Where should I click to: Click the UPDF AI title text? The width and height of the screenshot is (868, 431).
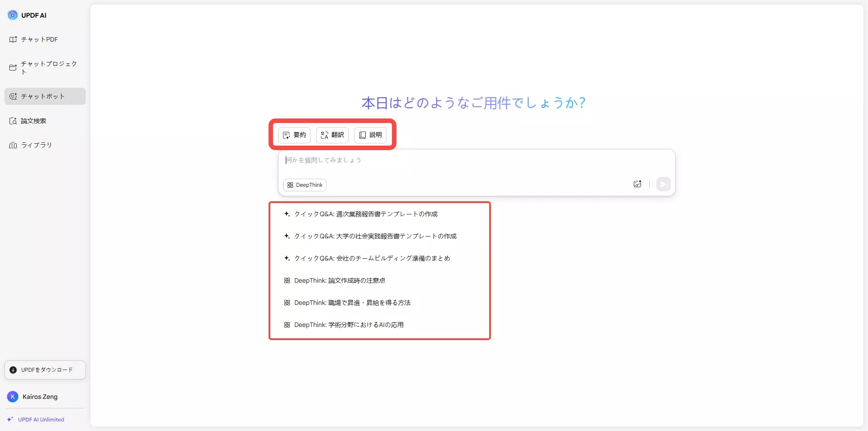tap(34, 15)
